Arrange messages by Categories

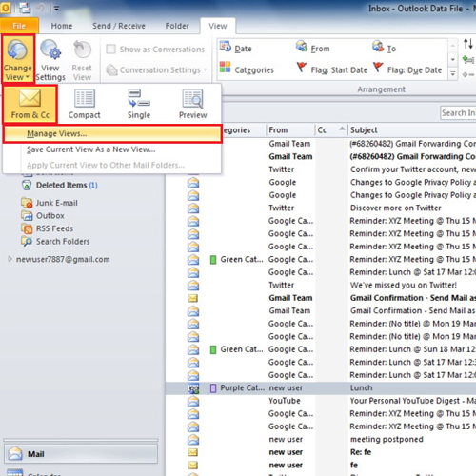coord(247,69)
